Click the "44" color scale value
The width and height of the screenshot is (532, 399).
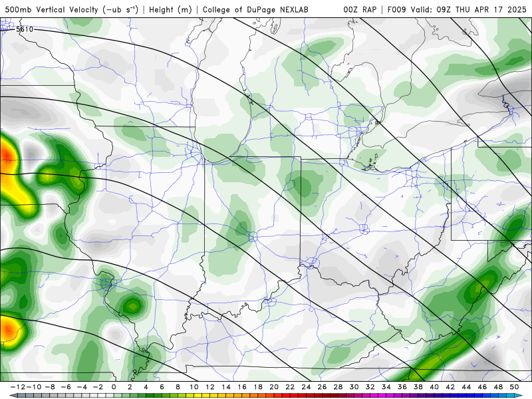[x=467, y=387]
